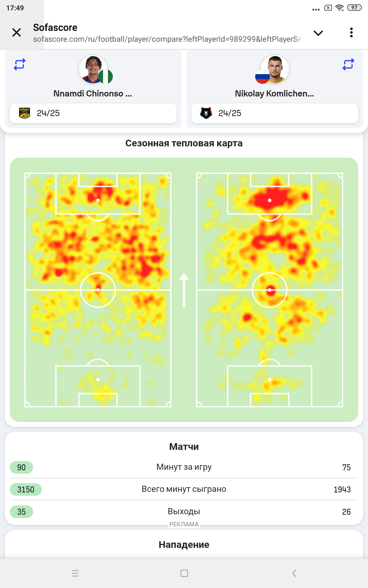368x588 pixels.
Task: Expand the browser chevron dropdown
Action: pyautogui.click(x=318, y=33)
